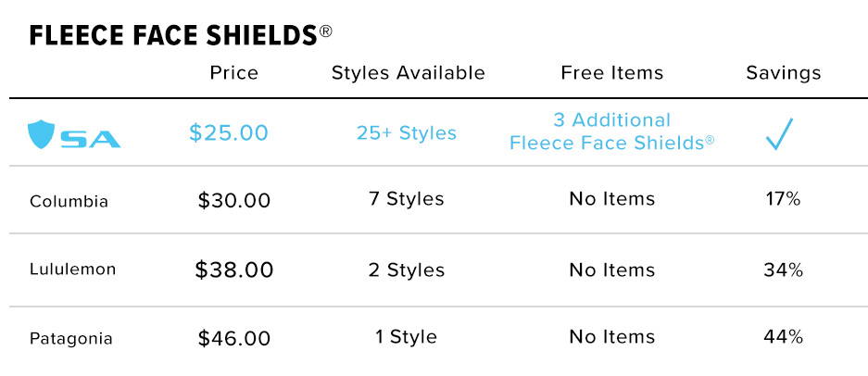Viewport: 868px width, 376px height.
Task: Click the Lululemon $38.00 price
Action: (234, 269)
